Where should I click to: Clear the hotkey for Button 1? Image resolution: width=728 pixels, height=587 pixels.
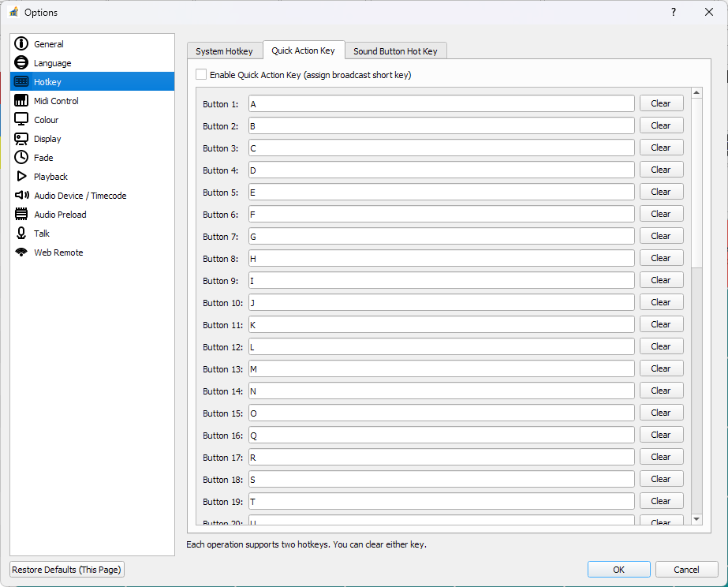point(661,103)
